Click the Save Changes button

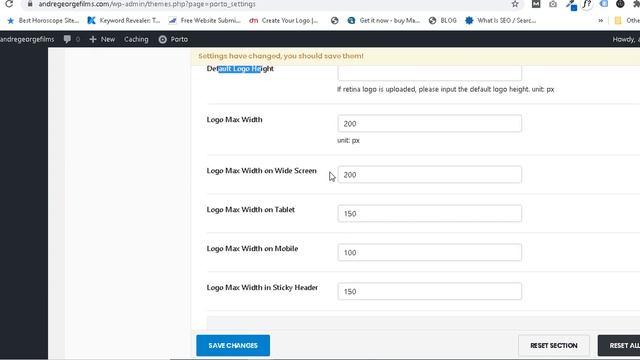pos(233,345)
